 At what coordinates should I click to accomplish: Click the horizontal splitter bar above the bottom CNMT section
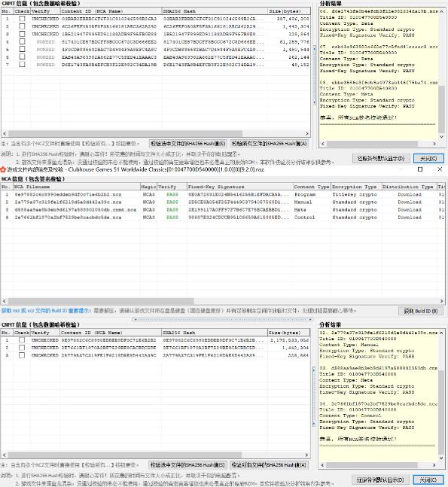(222, 319)
